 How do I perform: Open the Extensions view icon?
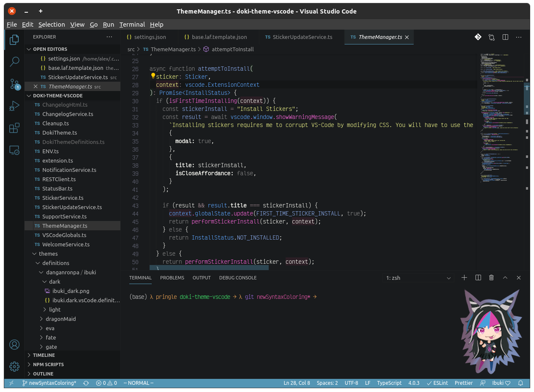pyautogui.click(x=14, y=128)
